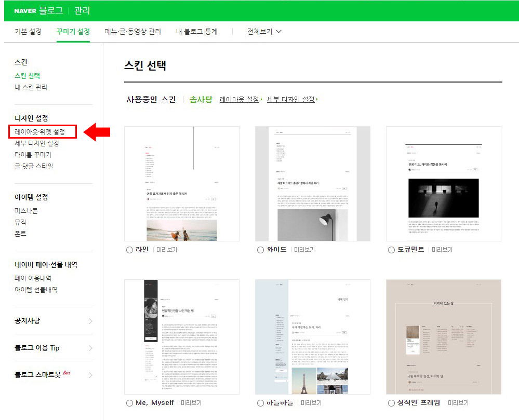Click the 세부 디자인 설정 link by 솜사탕
Image resolution: width=519 pixels, height=420 pixels.
292,99
